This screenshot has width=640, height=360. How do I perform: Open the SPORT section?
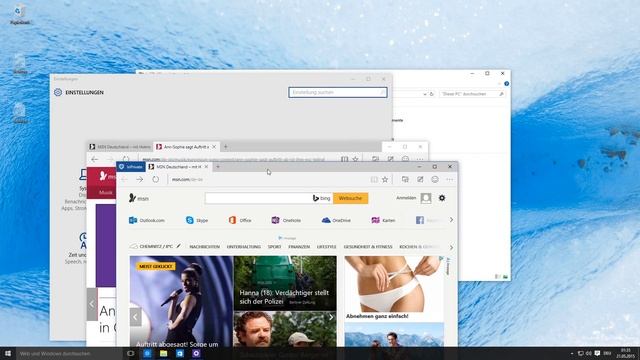point(274,247)
